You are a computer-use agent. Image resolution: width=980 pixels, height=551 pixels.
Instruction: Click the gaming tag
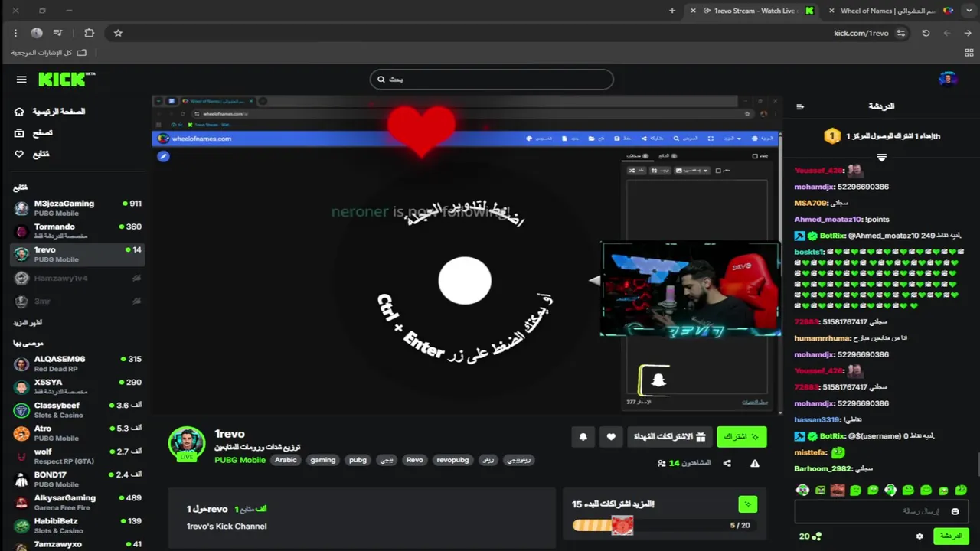click(x=322, y=460)
